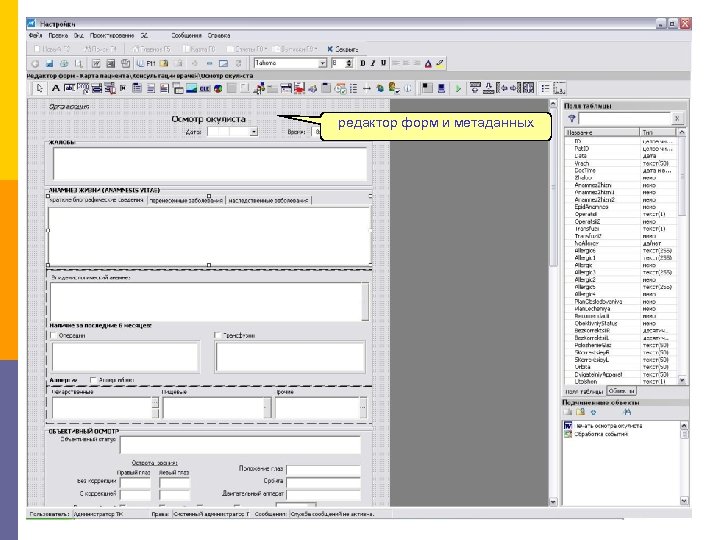
Task: Click the tab order numbered icon at toolbar end
Action: [x=559, y=88]
